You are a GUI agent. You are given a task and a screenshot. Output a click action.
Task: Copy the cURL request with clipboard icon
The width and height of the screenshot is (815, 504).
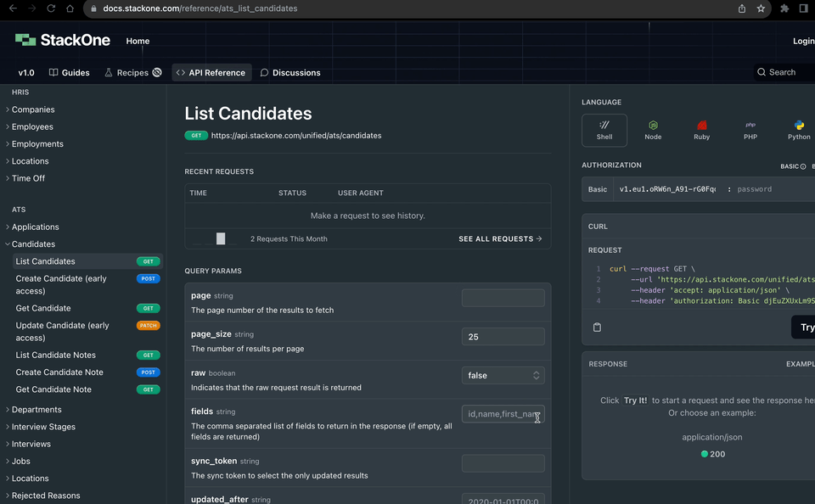point(597,327)
